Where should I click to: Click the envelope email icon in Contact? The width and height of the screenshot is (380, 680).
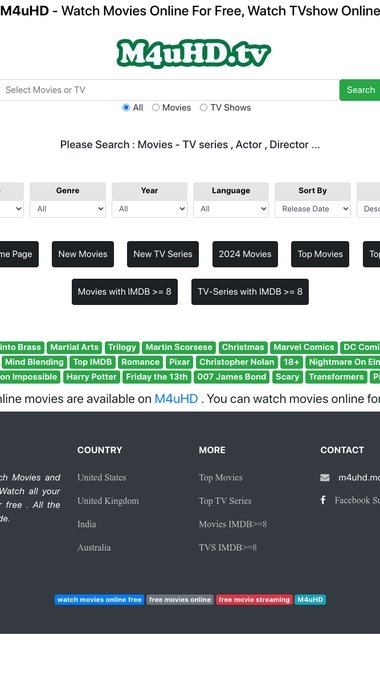tap(324, 477)
